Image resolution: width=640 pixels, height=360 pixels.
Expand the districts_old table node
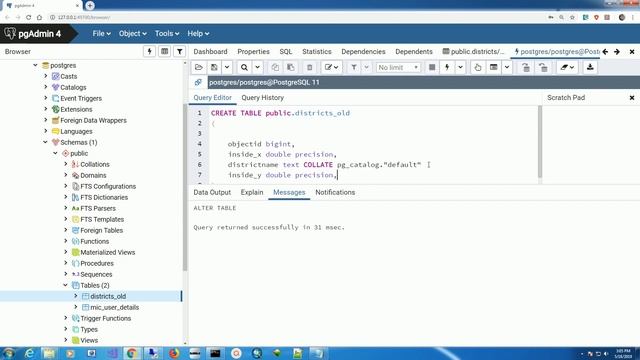pos(76,296)
